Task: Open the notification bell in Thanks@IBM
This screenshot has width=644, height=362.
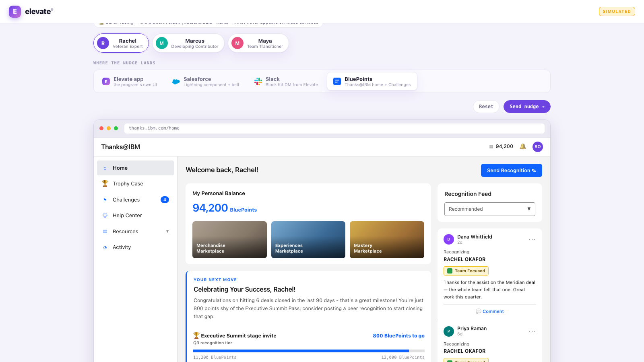Action: (x=523, y=146)
